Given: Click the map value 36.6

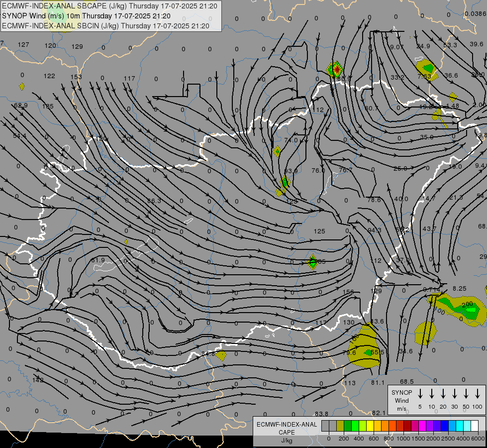Looking at the screenshot, I should (x=451, y=75).
